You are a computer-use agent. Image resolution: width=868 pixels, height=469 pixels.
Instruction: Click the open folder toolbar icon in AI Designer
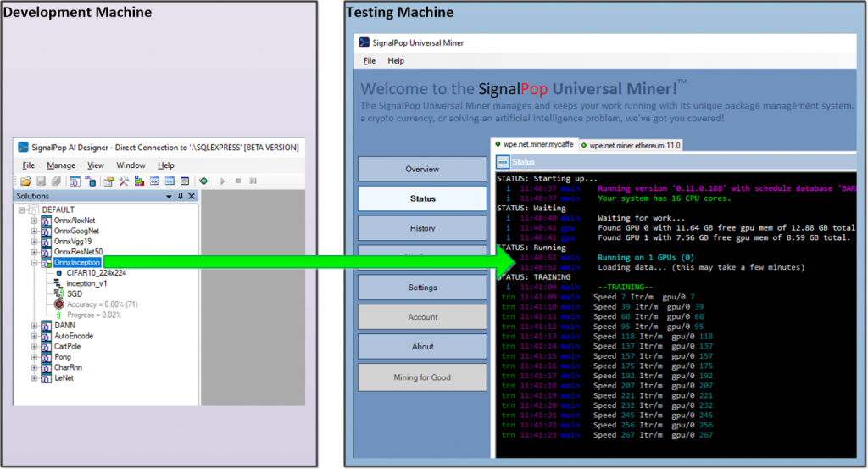point(25,181)
